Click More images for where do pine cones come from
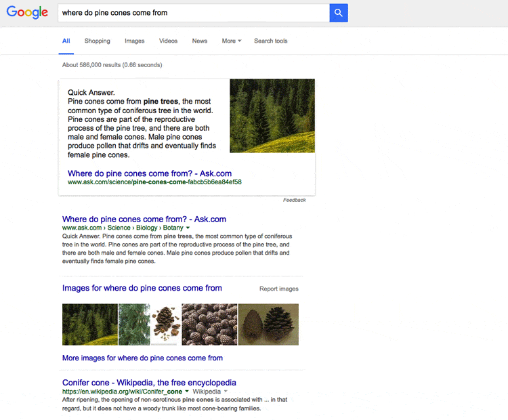The image size is (508, 420). coord(142,358)
